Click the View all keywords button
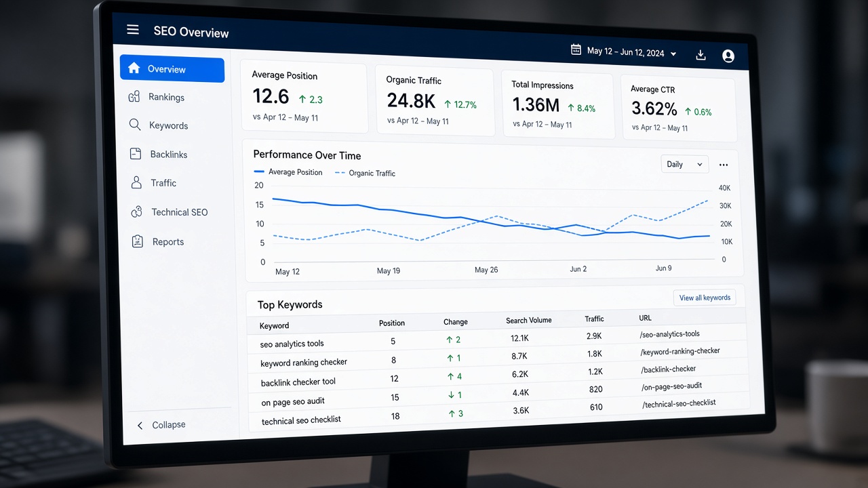Image resolution: width=868 pixels, height=488 pixels. click(x=705, y=298)
